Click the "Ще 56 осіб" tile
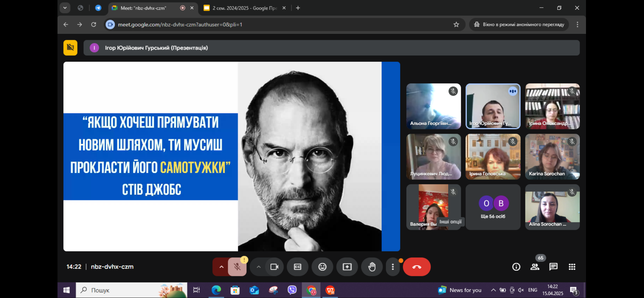 coord(493,207)
